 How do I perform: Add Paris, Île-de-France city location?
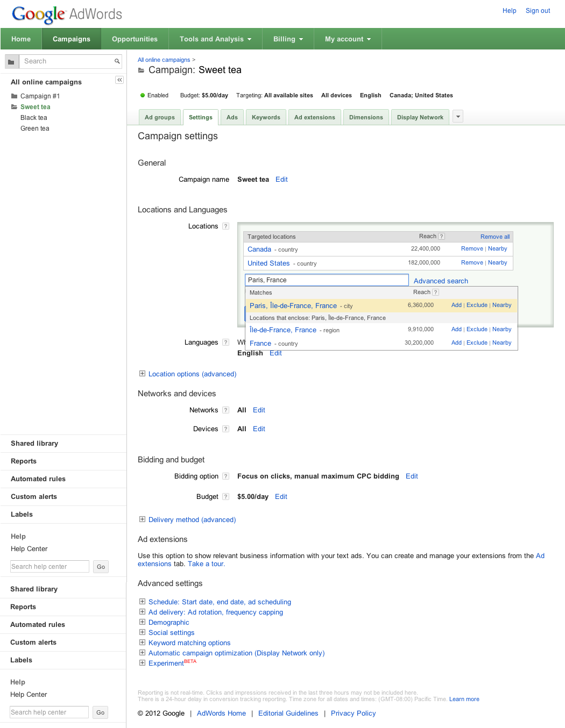(x=456, y=305)
